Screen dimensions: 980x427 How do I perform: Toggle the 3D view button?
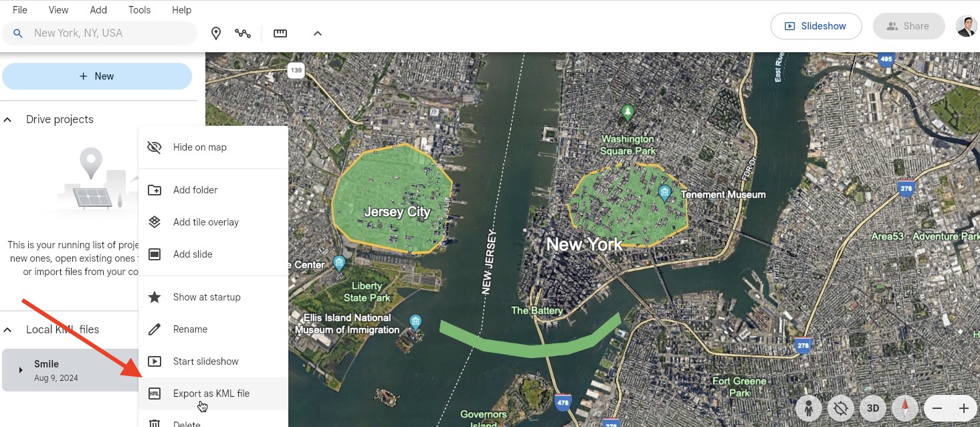click(x=873, y=408)
